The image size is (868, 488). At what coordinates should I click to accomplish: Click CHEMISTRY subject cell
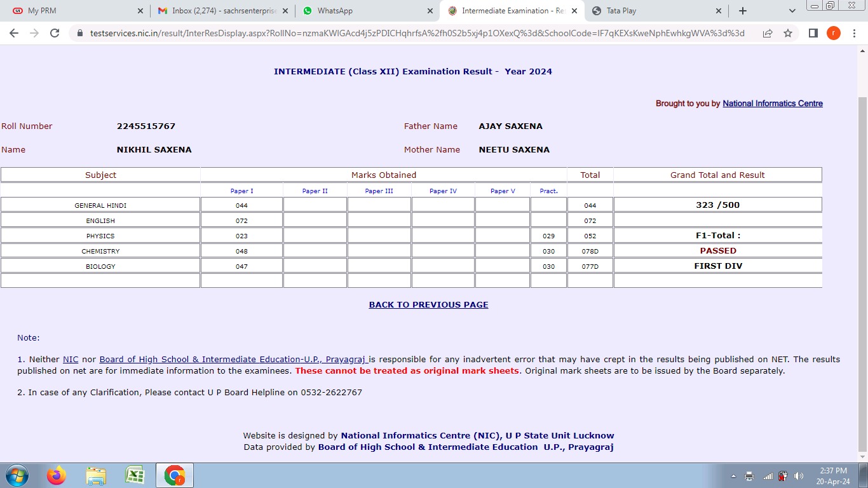100,251
